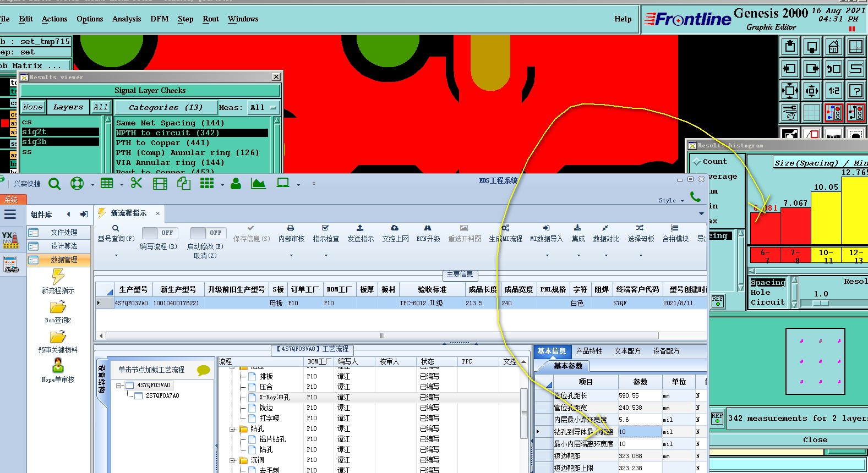Click the pan down icon in Genesis toolbar
868x473 pixels.
[x=812, y=47]
